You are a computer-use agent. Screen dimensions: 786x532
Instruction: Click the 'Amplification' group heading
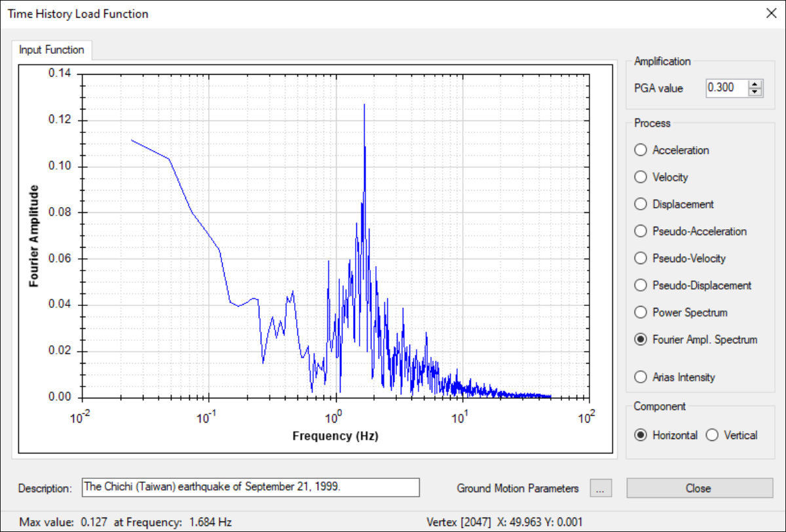662,62
